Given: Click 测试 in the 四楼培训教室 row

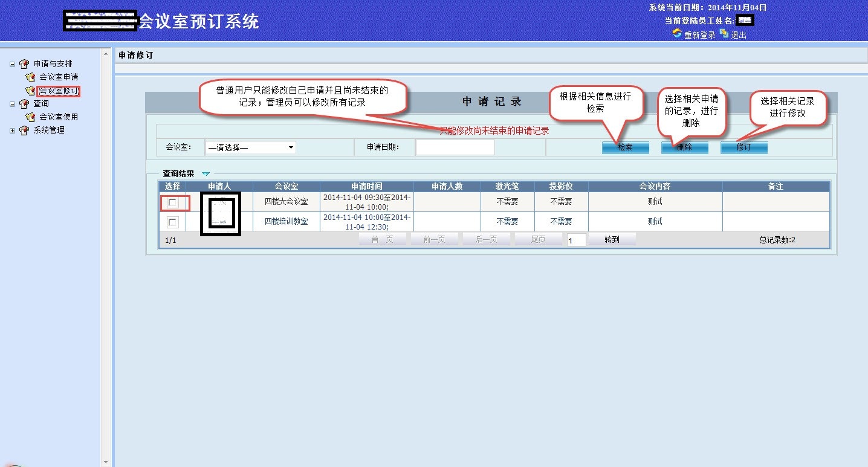Looking at the screenshot, I should [655, 222].
